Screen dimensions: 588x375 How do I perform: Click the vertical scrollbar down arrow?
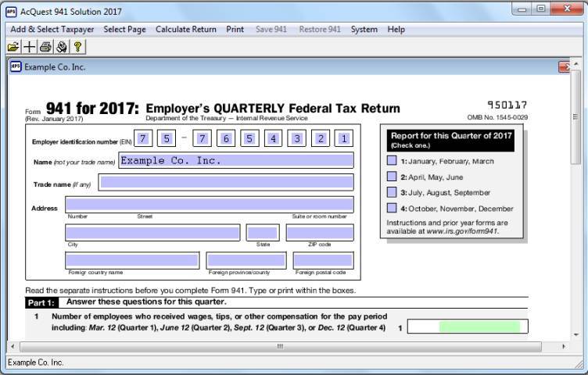tap(576, 335)
